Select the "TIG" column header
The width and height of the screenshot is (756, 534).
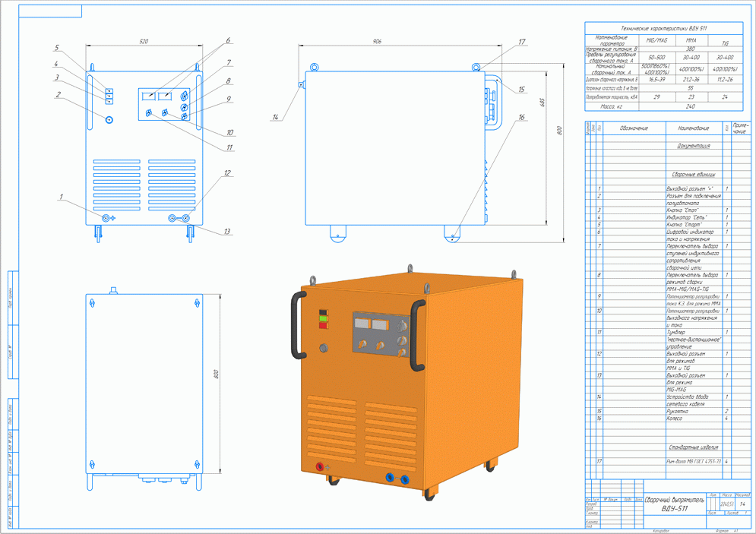(x=725, y=43)
